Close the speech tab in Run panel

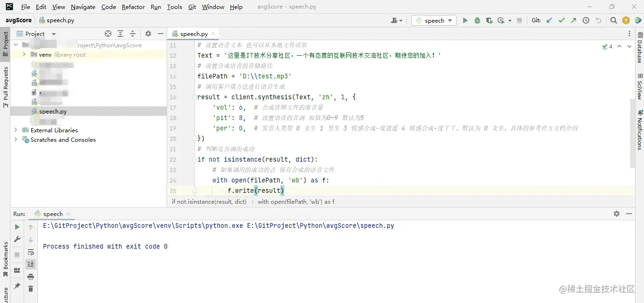click(x=68, y=214)
